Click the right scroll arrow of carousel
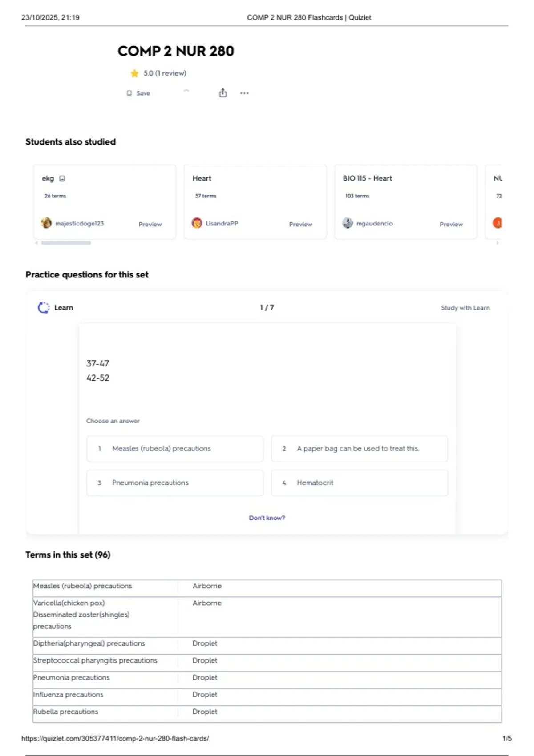The image size is (534, 756). point(498,243)
